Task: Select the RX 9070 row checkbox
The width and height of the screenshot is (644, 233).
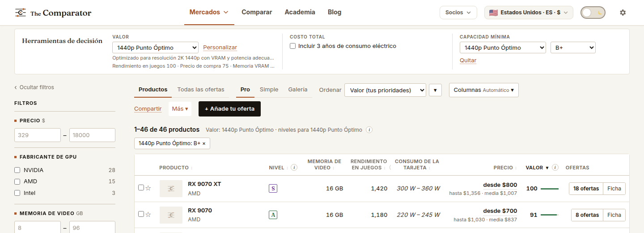Action: (x=141, y=214)
